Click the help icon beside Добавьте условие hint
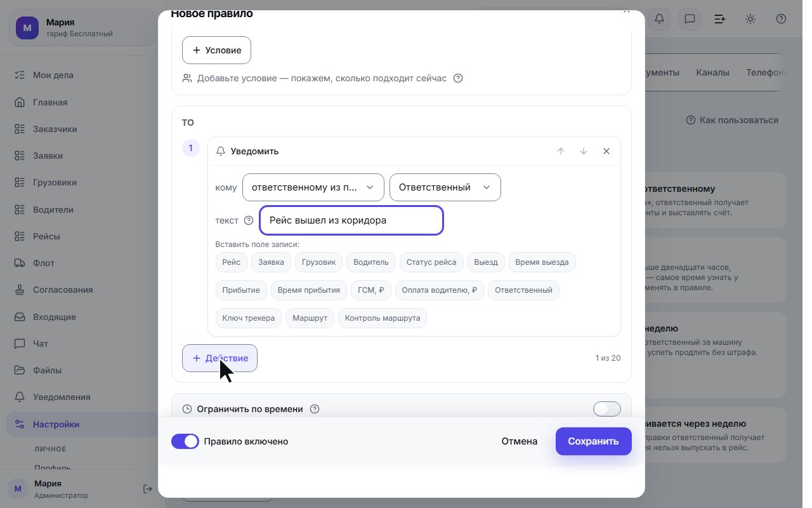Viewport: 812px width, 508px height. [x=458, y=78]
